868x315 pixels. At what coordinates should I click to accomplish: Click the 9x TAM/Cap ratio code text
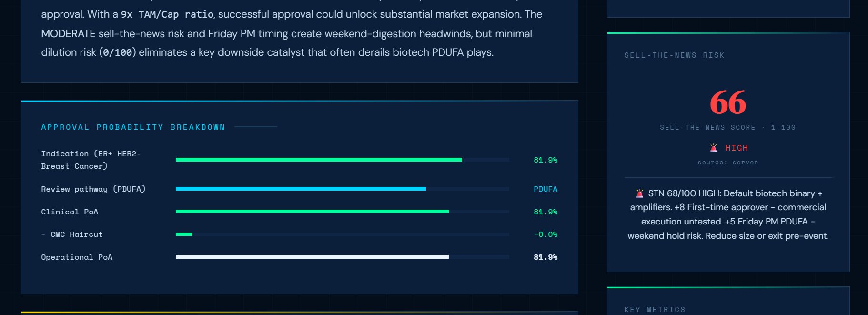coord(167,14)
